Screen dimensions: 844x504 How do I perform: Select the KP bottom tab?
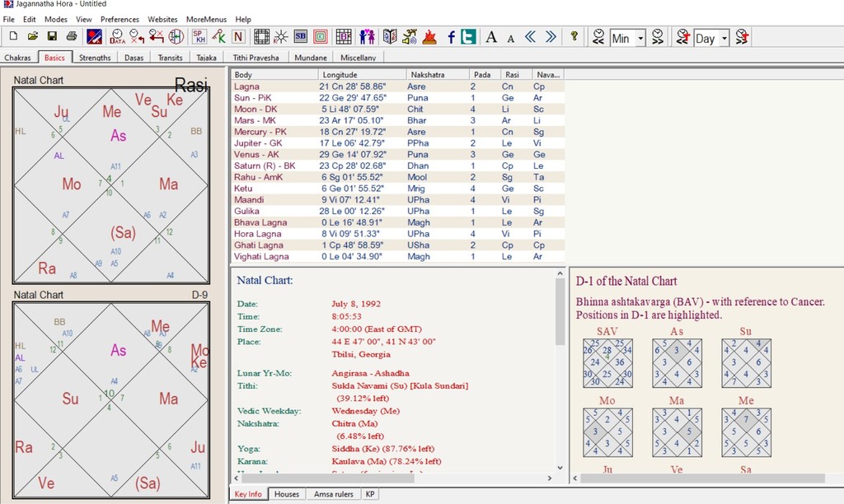(x=370, y=494)
